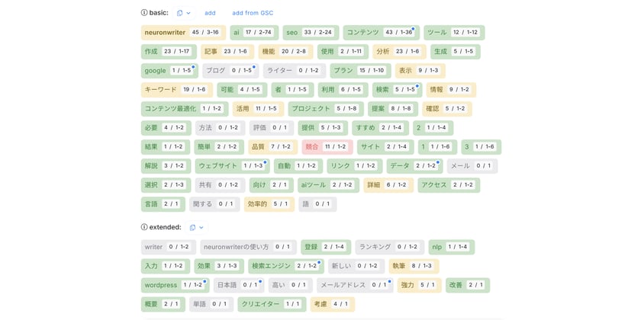
Task: Click the add from GSC link
Action: tap(253, 13)
